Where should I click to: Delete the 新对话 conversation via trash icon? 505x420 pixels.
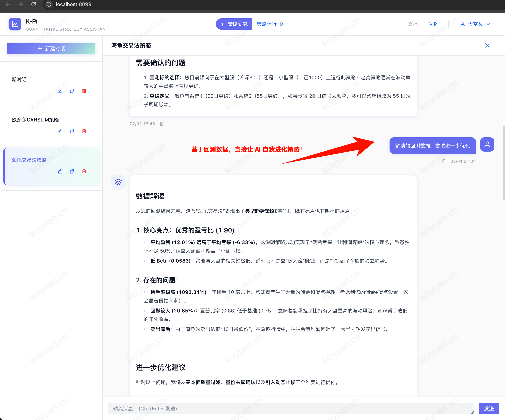coord(84,91)
